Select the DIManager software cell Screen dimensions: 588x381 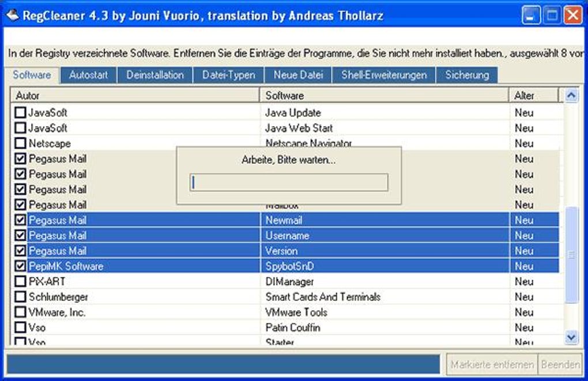289,282
